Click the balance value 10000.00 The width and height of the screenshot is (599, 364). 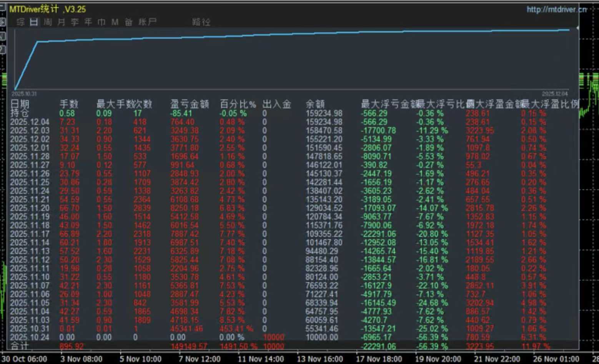322,338
